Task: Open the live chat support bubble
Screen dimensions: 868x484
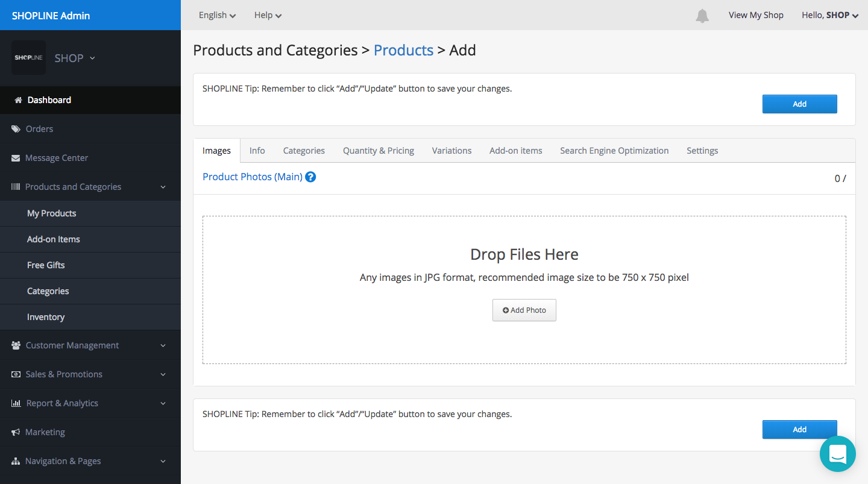Action: [837, 454]
